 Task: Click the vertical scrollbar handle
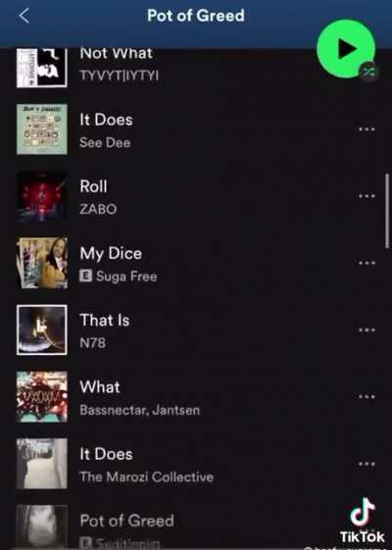[387, 211]
